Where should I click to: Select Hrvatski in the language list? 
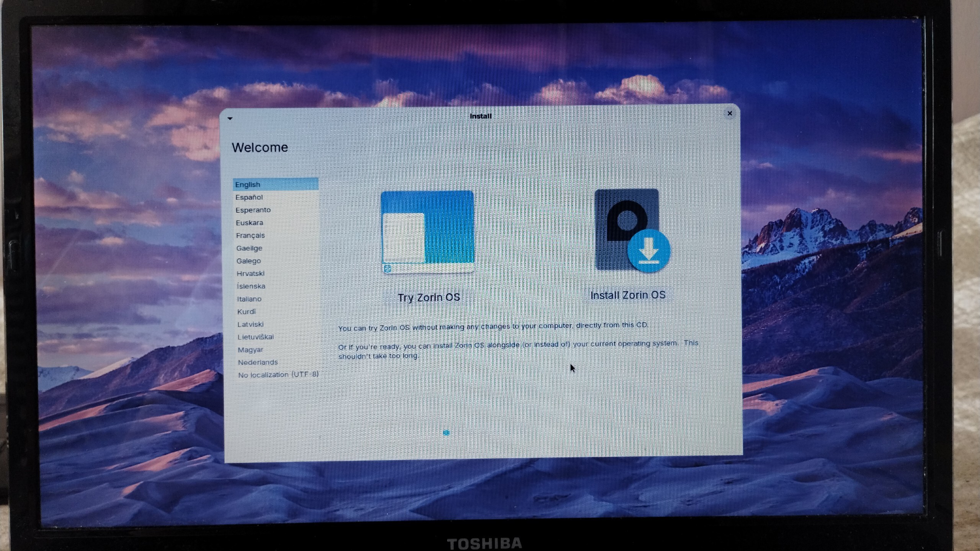pos(277,273)
